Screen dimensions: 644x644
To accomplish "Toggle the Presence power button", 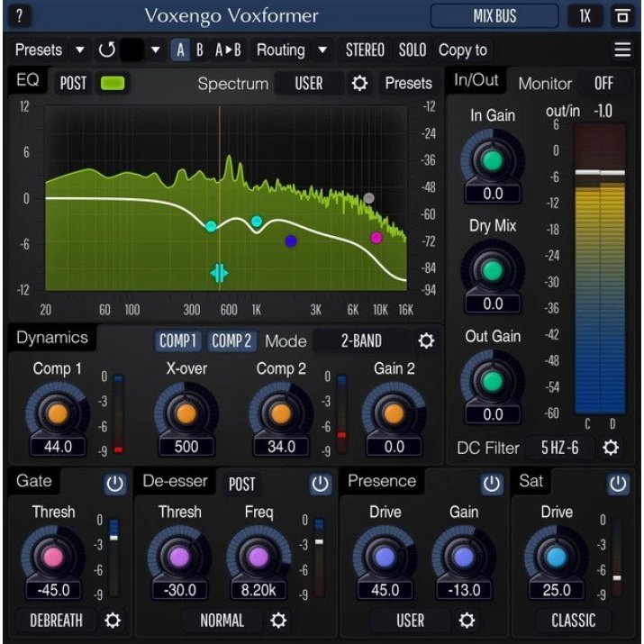I will (491, 484).
